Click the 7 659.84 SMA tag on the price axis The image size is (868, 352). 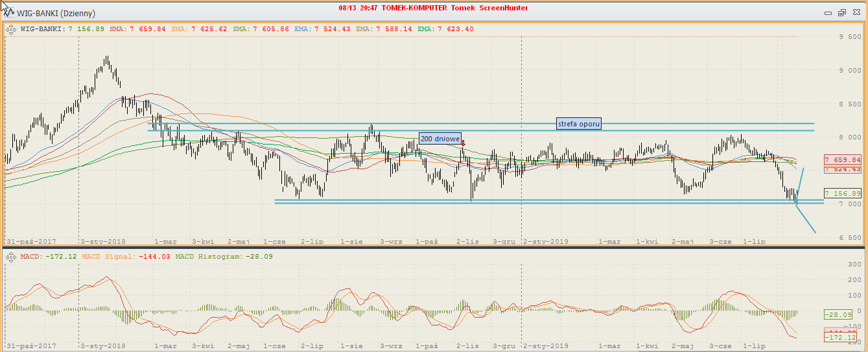(842, 159)
